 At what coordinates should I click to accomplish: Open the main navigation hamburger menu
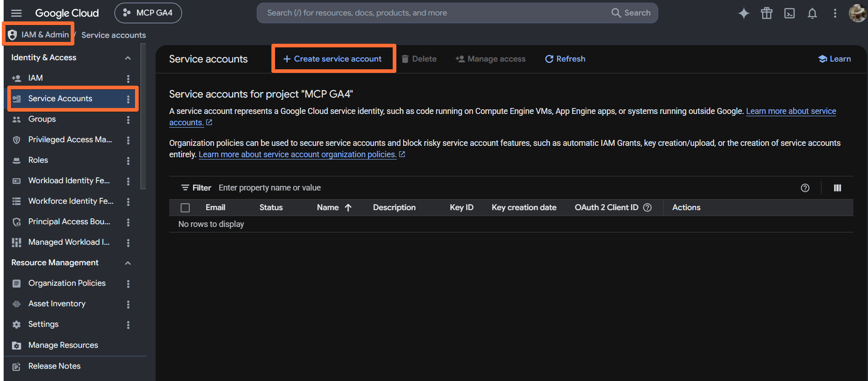pyautogui.click(x=16, y=13)
